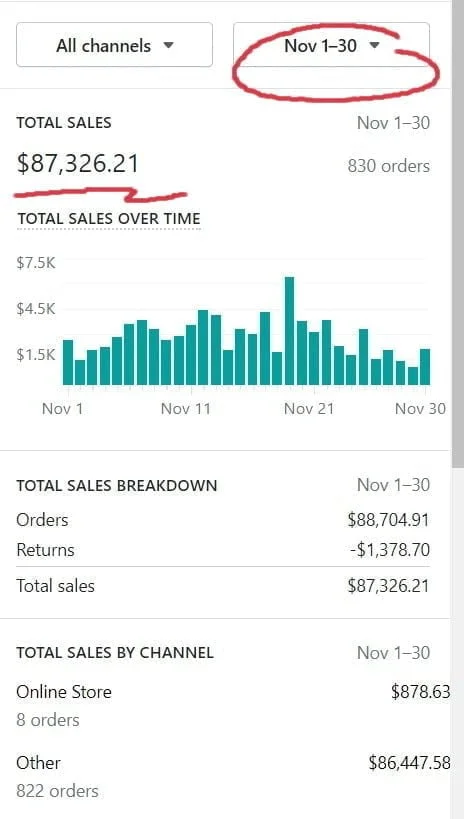Click the last bar at Nov 30
The image size is (464, 819).
click(425, 367)
